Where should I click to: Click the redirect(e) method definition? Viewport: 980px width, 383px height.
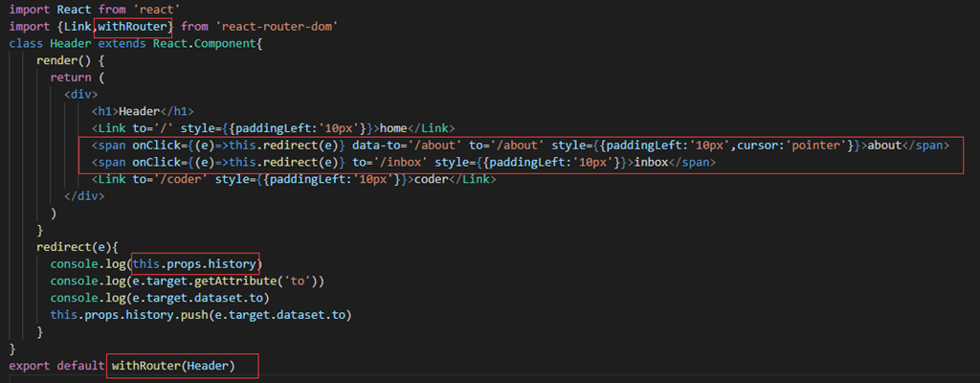click(72, 246)
